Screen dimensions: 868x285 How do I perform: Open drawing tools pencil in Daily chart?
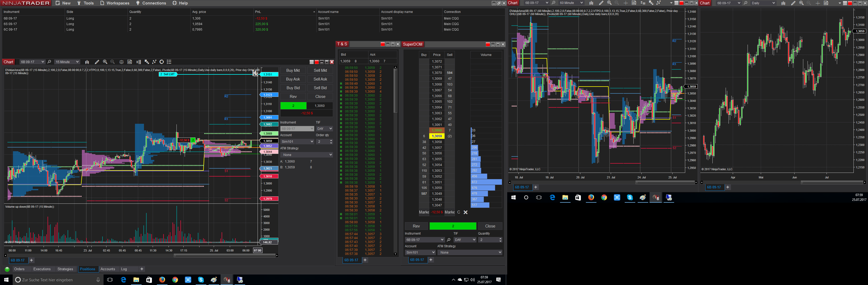click(793, 3)
